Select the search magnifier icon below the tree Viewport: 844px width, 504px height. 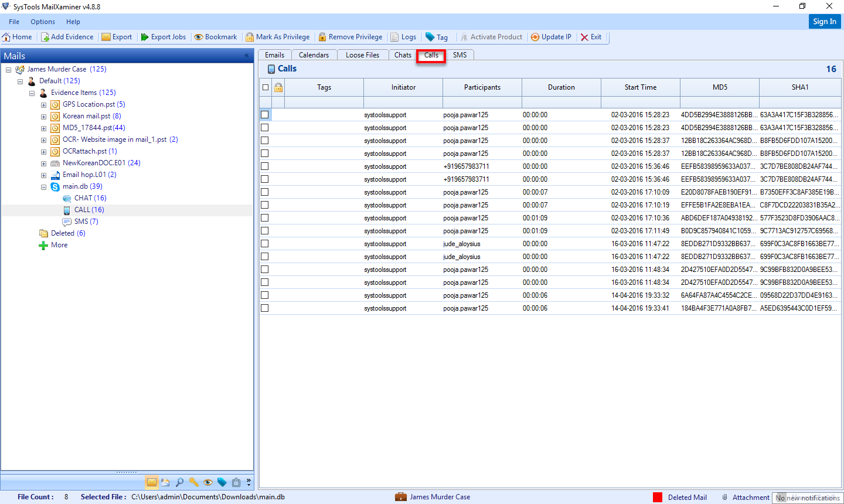[x=180, y=482]
